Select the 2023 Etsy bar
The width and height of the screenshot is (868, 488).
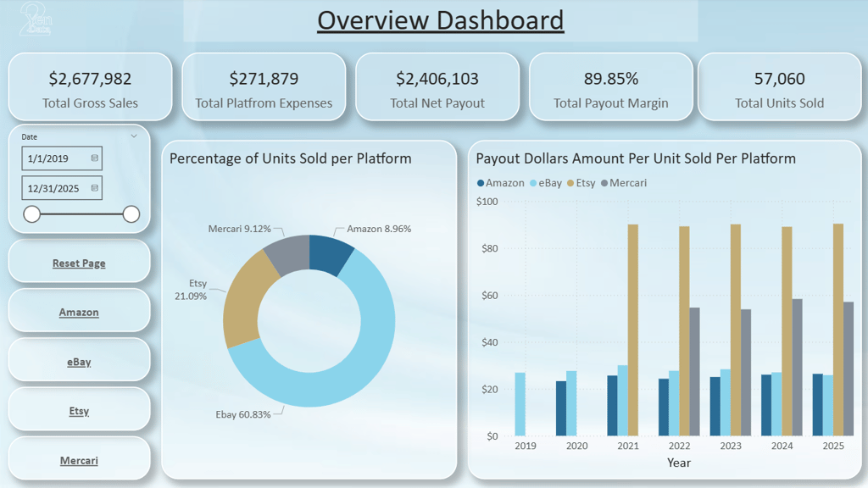(736, 330)
